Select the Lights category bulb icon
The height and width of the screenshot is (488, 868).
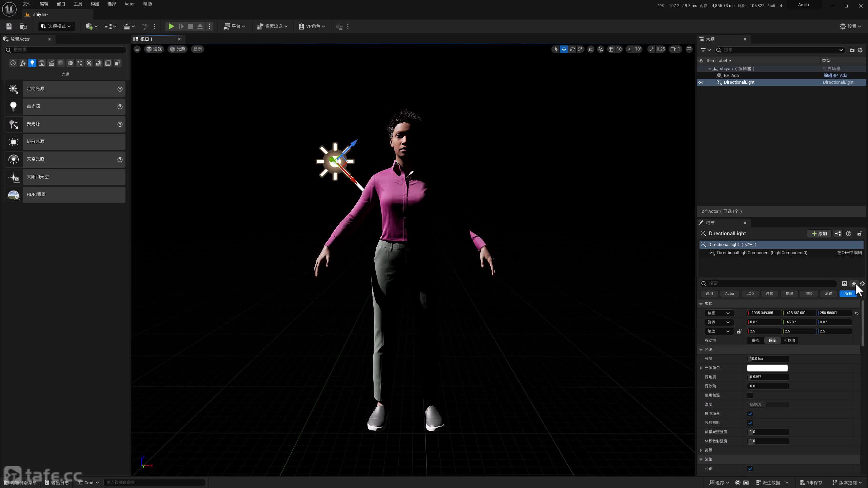coord(32,63)
